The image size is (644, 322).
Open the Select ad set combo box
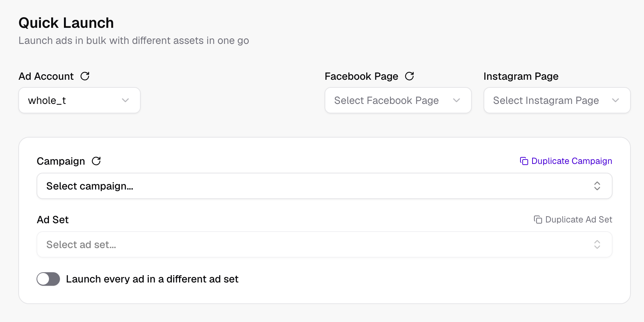point(325,244)
